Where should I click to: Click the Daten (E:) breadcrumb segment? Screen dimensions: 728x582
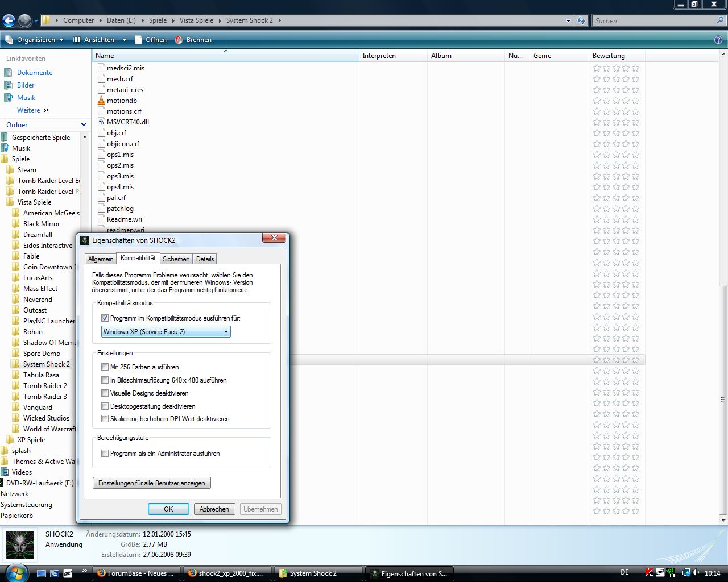tap(121, 20)
